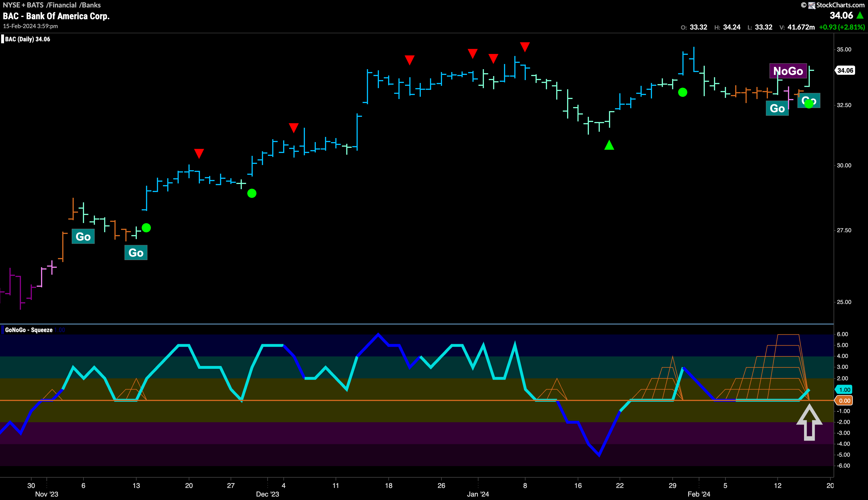Image resolution: width=868 pixels, height=500 pixels.
Task: Click the +0.93 (+2.81%) change value
Action: 842,27
